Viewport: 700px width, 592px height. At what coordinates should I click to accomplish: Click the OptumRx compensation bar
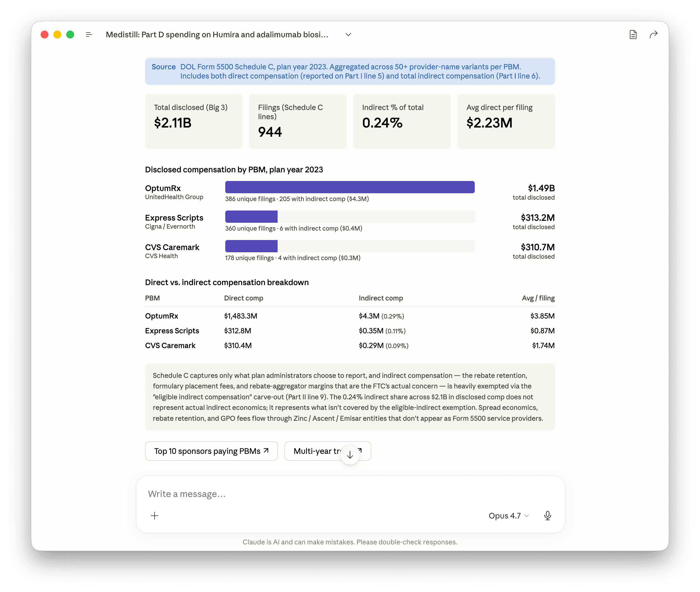pyautogui.click(x=350, y=187)
